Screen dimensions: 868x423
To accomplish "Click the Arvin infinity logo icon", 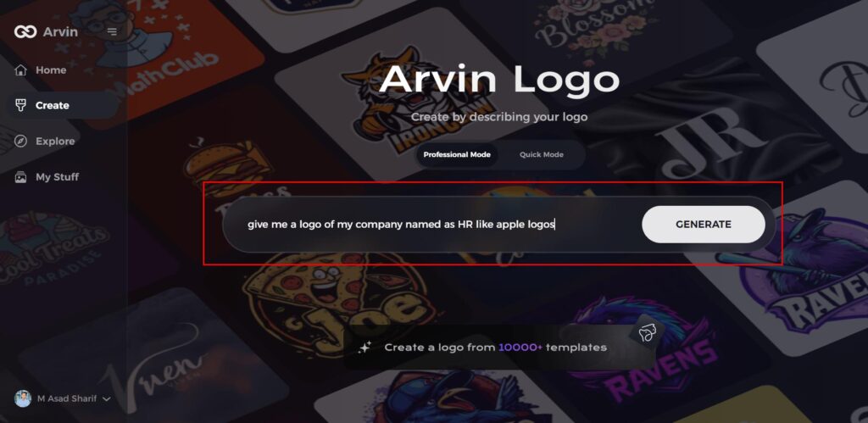I will tap(25, 31).
